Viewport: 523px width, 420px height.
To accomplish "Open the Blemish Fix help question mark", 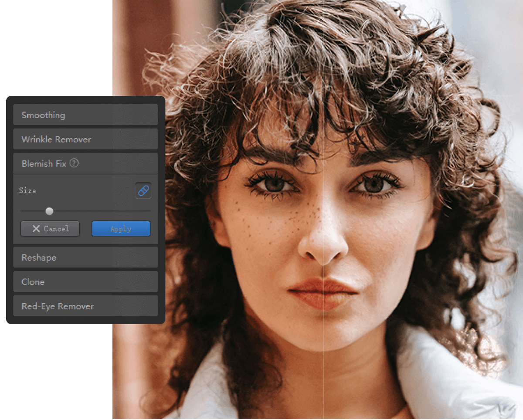I will (x=74, y=163).
